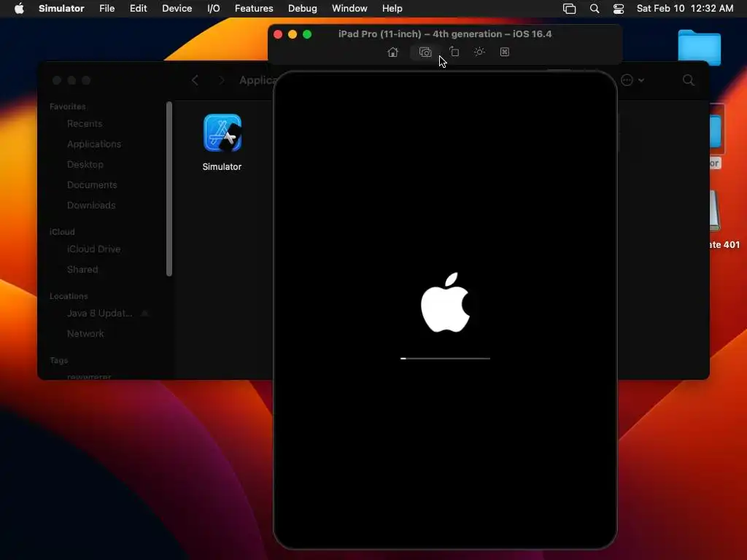Search in the Finder window

point(688,80)
